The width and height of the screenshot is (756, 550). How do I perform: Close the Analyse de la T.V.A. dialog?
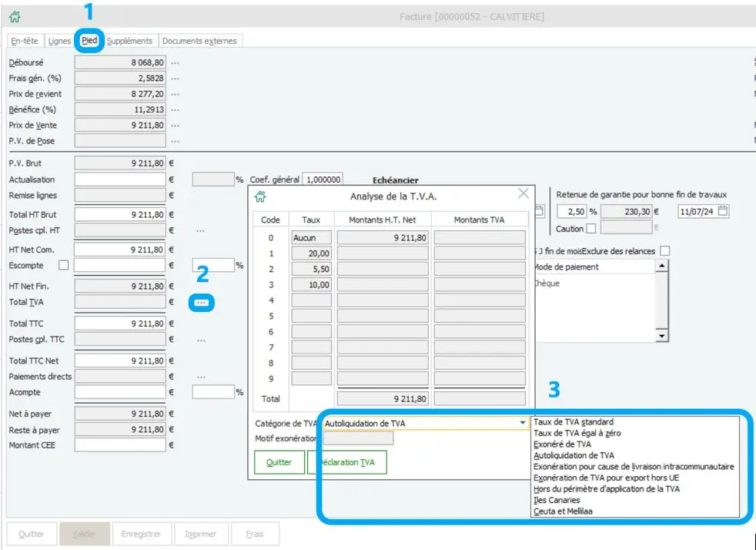[524, 193]
